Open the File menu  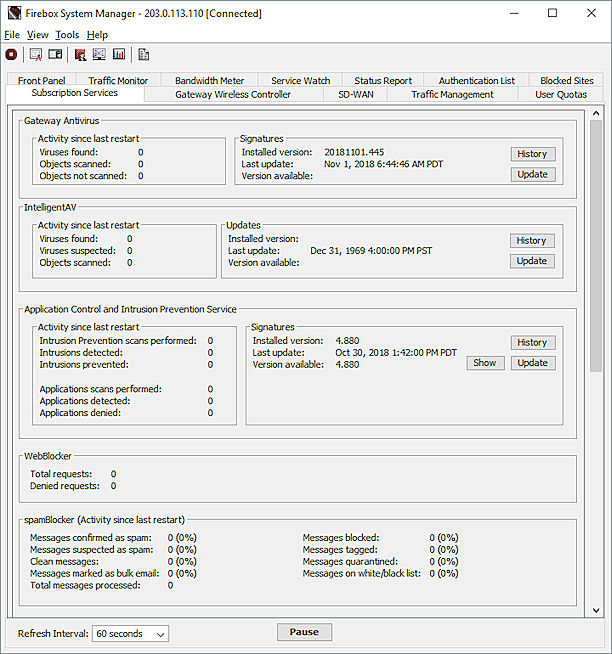pos(11,35)
